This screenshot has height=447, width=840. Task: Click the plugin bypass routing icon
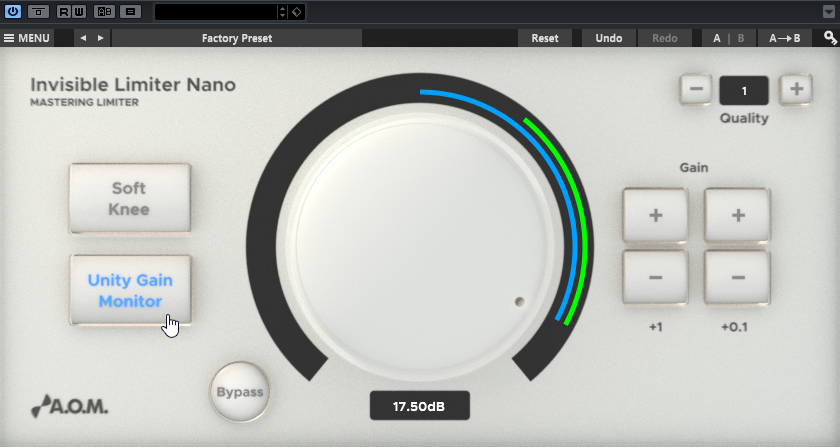coord(38,11)
